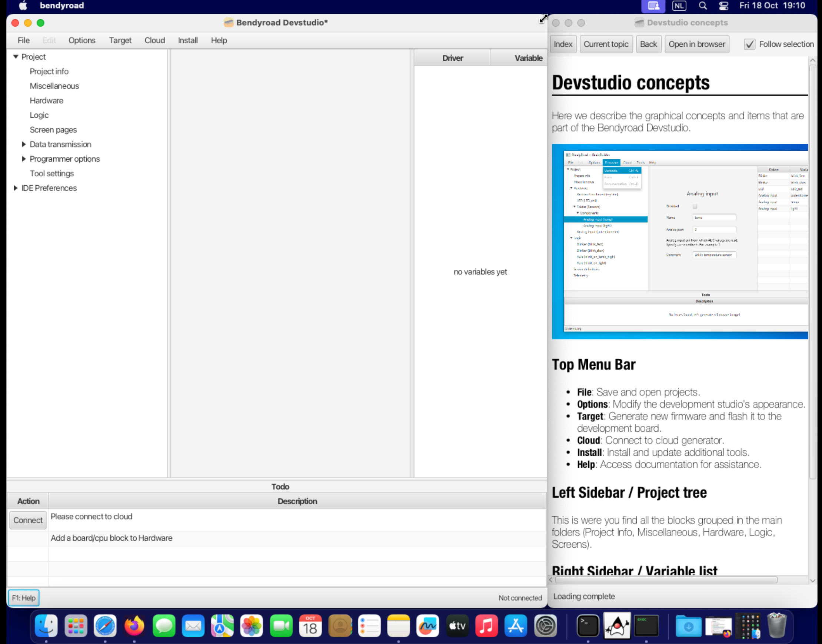822x644 pixels.
Task: Open Finder from the dock
Action: (46, 626)
